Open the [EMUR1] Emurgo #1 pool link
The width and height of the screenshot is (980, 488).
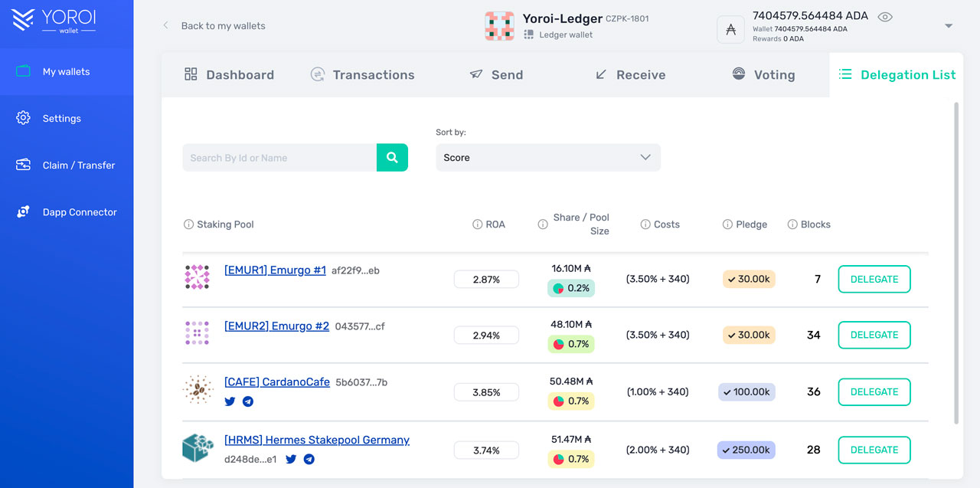pyautogui.click(x=275, y=270)
